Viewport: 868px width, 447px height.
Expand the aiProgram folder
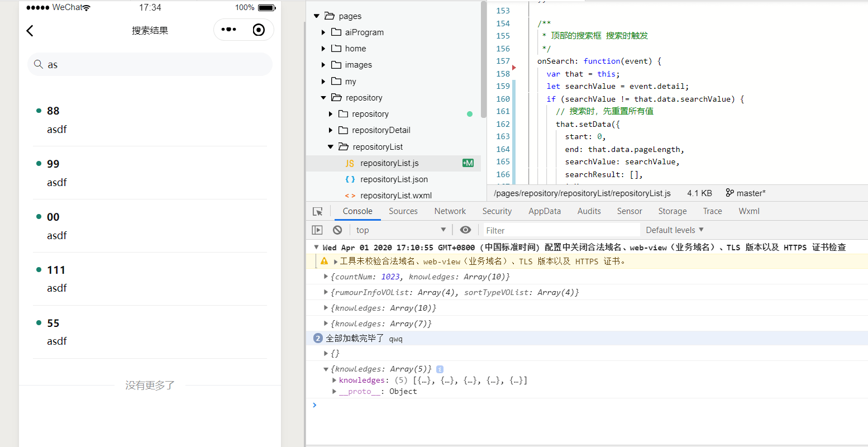[x=323, y=32]
